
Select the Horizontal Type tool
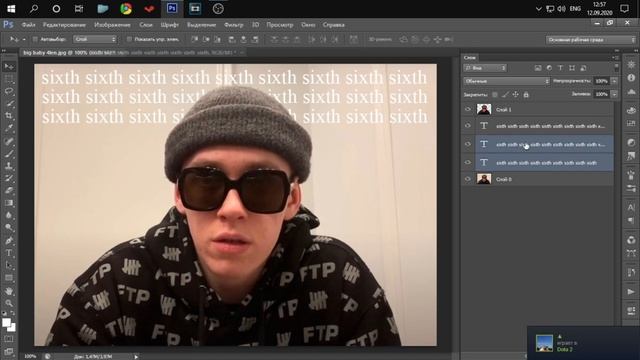click(x=9, y=253)
